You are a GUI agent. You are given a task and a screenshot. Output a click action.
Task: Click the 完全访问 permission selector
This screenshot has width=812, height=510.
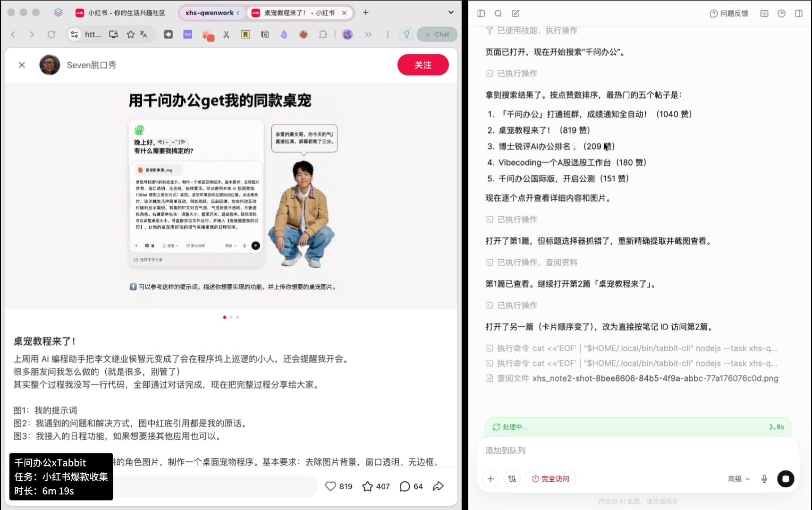[550, 479]
